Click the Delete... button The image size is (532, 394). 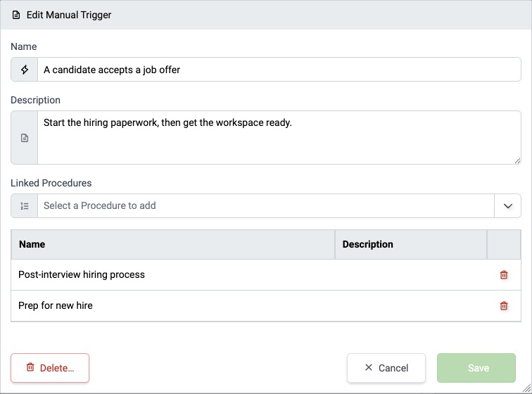[x=50, y=368]
